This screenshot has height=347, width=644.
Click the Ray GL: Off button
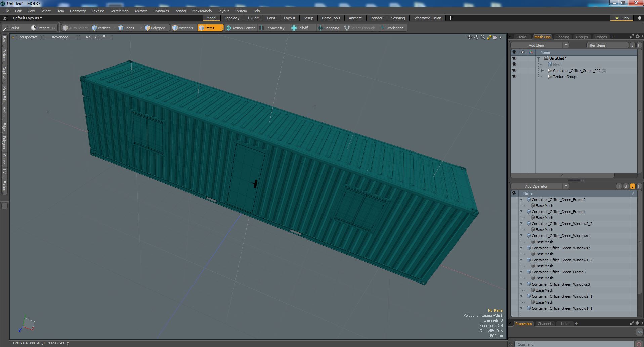95,37
